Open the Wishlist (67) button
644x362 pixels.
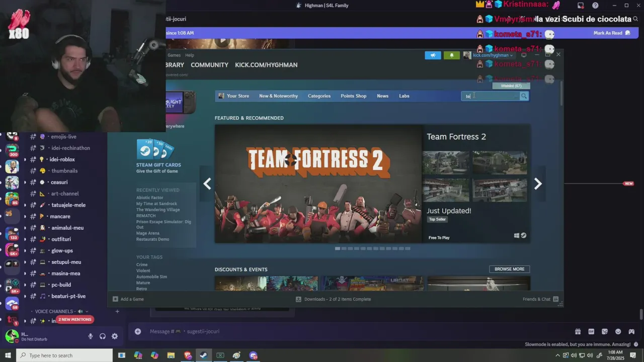(x=511, y=86)
